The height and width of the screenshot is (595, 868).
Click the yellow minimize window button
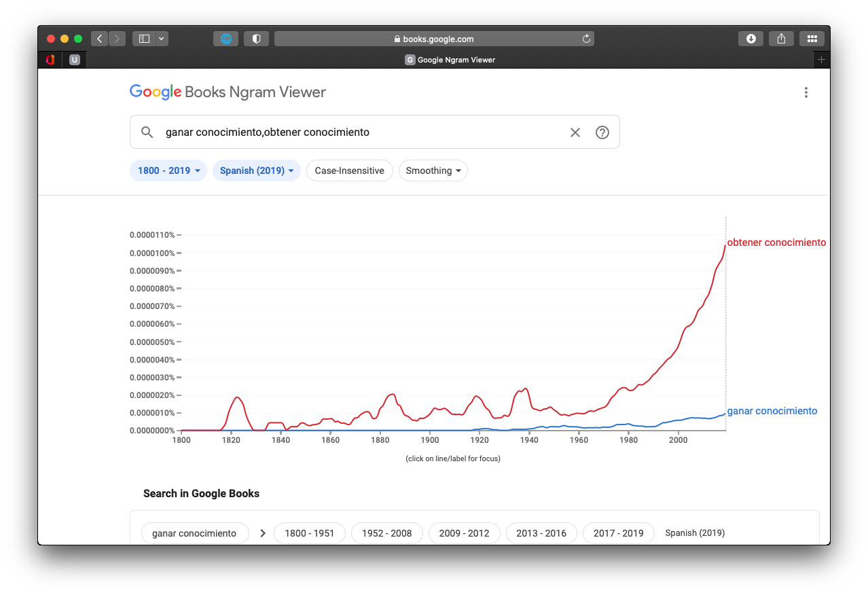coord(65,39)
